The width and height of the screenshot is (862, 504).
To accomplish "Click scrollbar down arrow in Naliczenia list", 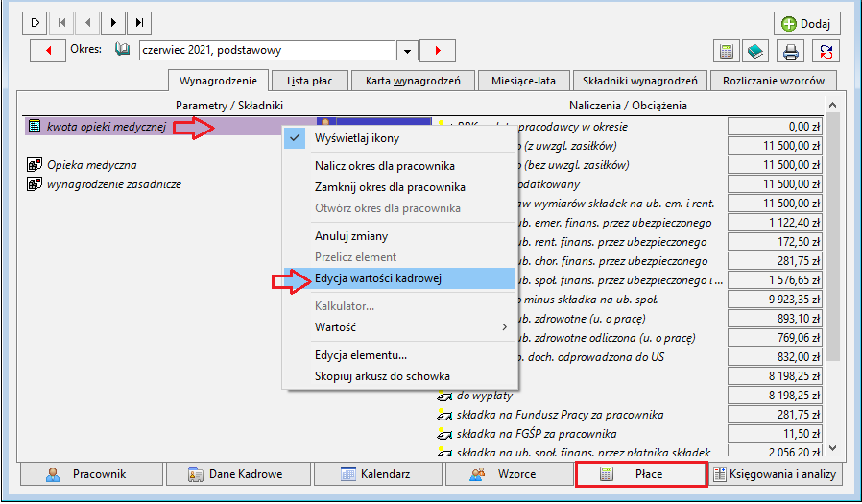I will [x=832, y=448].
